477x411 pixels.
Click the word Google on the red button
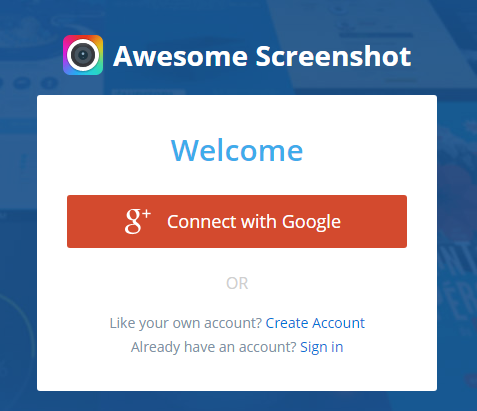pos(311,222)
